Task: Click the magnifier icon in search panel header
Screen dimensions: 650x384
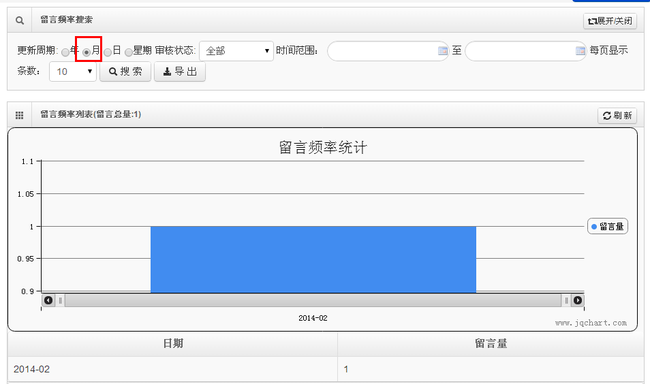Action: tap(19, 20)
